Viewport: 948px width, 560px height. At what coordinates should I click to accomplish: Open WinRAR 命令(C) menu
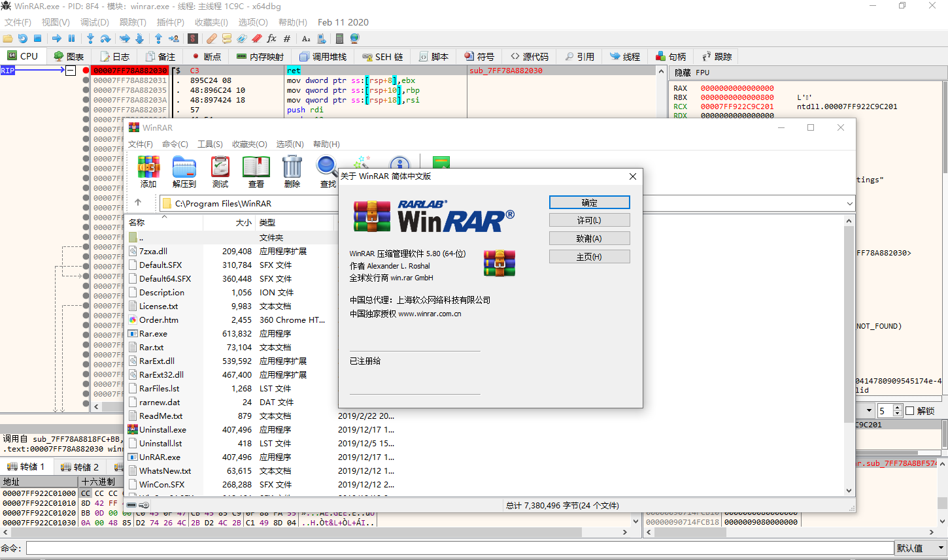pos(175,144)
